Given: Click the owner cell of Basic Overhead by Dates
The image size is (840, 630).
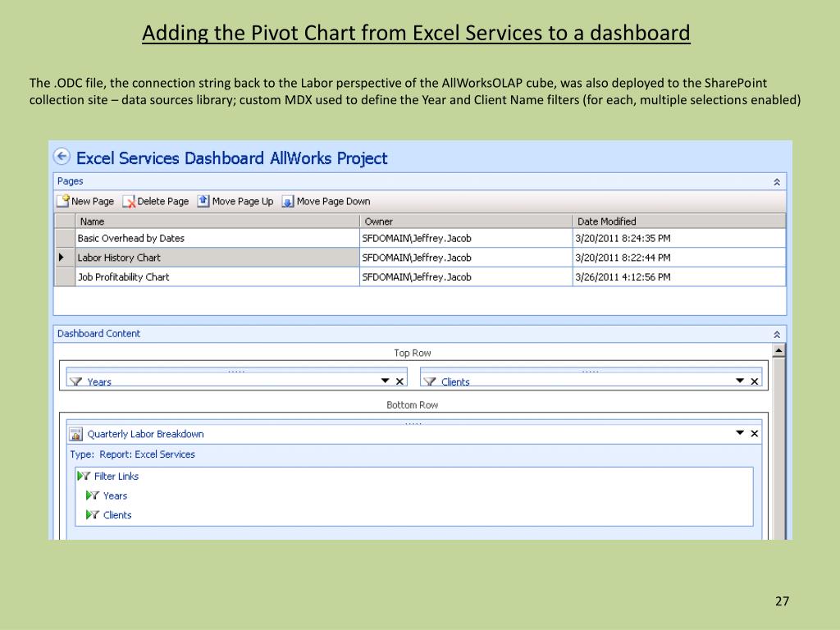Looking at the screenshot, I should coord(466,238).
